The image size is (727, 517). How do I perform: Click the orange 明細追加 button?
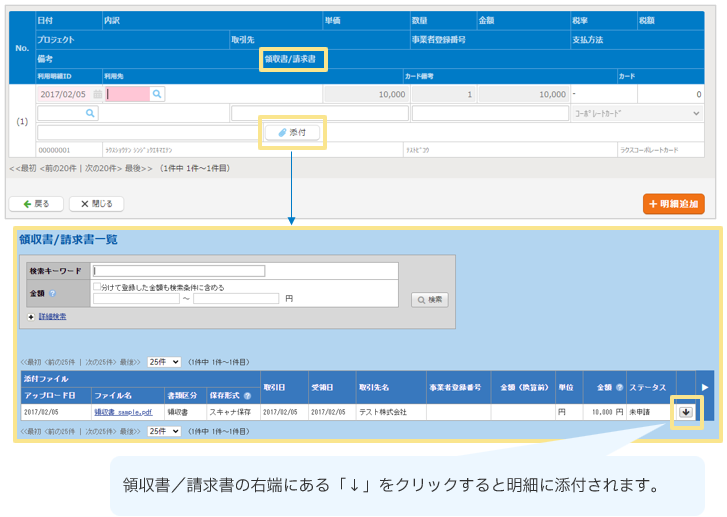tap(673, 204)
